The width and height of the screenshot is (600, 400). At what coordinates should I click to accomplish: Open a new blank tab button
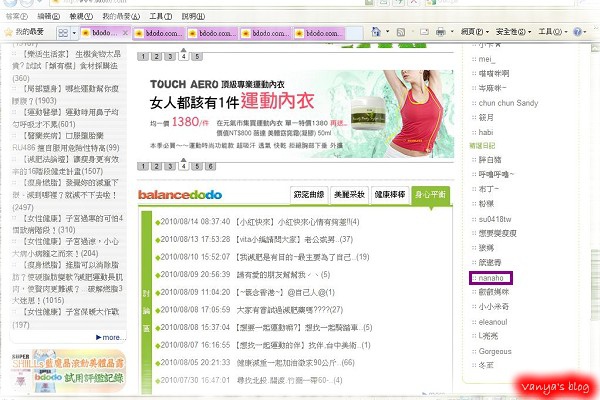click(x=354, y=33)
